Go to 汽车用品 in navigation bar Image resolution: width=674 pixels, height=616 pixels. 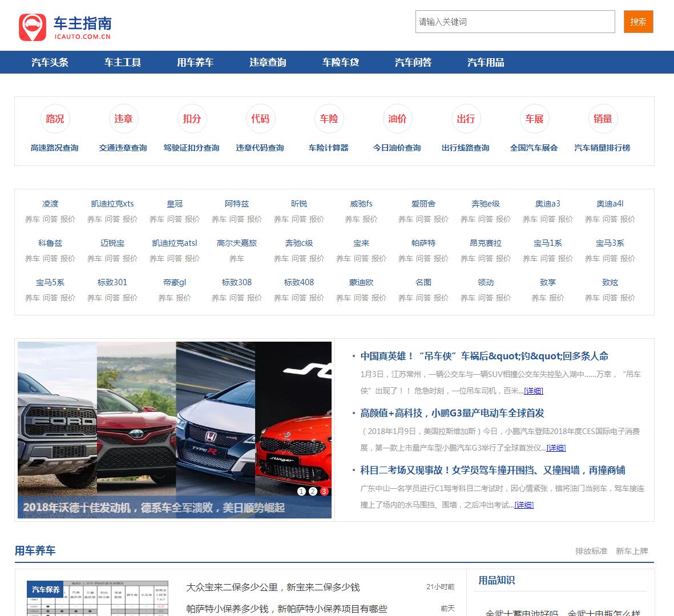point(486,62)
